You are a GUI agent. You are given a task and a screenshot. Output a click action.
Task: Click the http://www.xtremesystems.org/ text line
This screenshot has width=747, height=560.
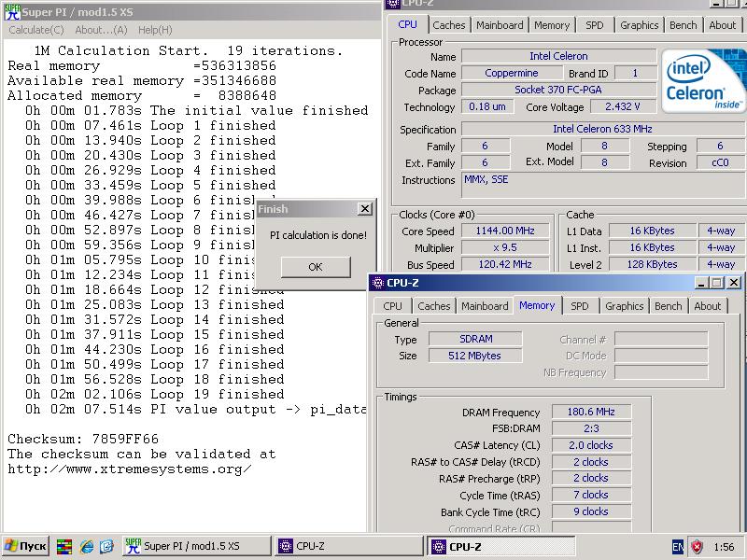(x=130, y=469)
